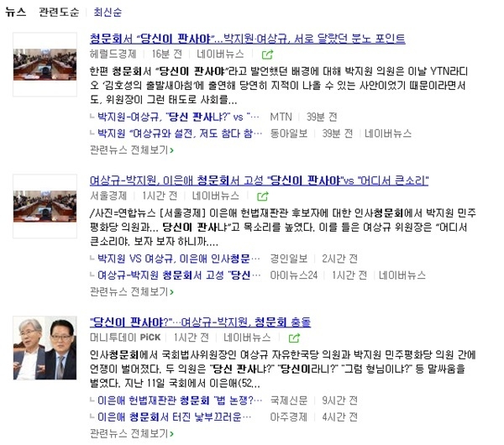Expand 관련뉴스 전체보기 under first article
Screen dimensions: 504x445
point(132,149)
